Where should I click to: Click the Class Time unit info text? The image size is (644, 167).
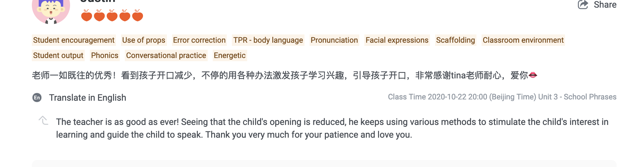click(502, 97)
